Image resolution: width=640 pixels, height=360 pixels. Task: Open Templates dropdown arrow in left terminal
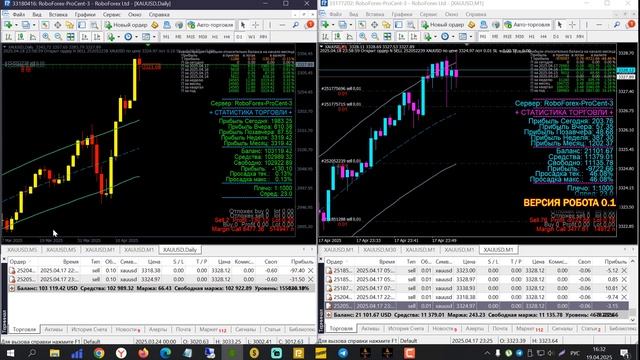point(154,37)
